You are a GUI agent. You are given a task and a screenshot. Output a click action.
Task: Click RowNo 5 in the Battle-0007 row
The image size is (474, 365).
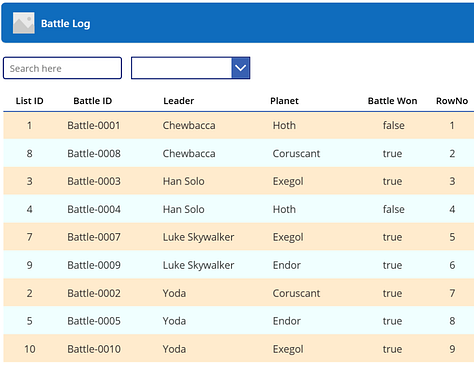point(452,237)
